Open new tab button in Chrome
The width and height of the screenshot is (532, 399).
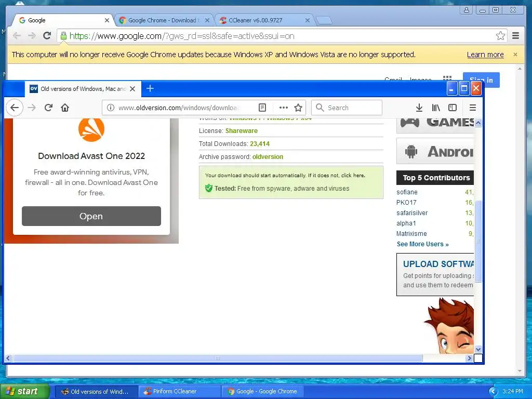[324, 21]
